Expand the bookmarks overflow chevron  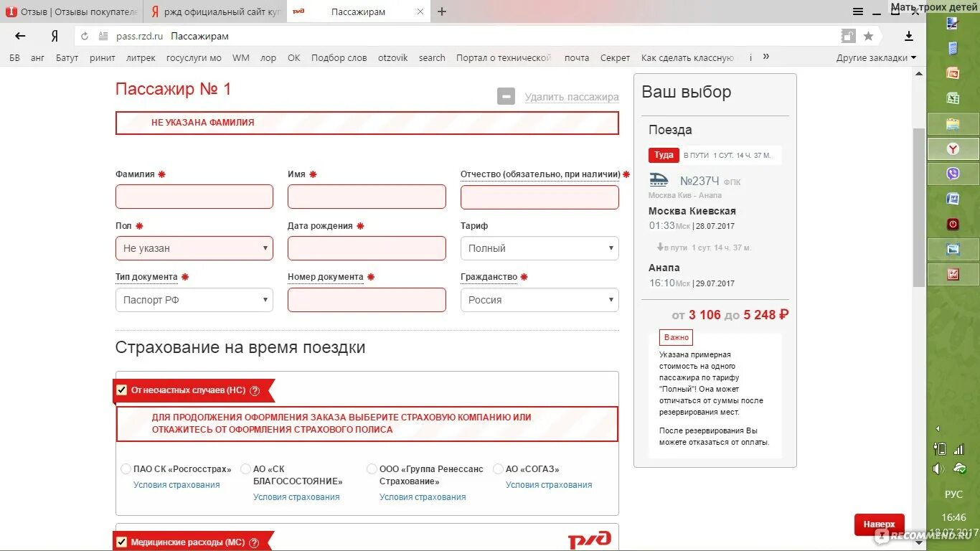(766, 57)
